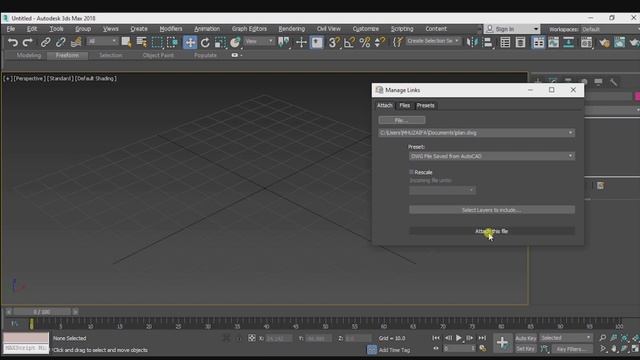This screenshot has width=640, height=360.
Task: Click the Auto Key button
Action: click(x=526, y=338)
